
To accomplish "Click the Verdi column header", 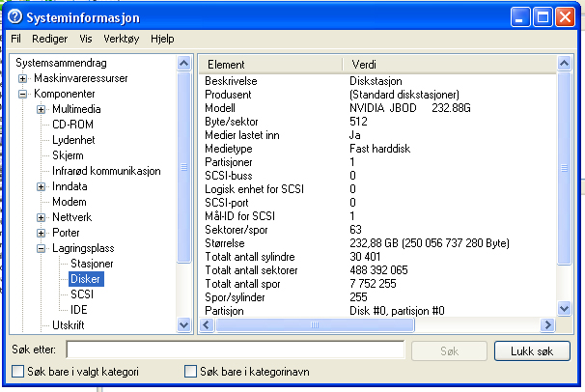I will [x=450, y=65].
